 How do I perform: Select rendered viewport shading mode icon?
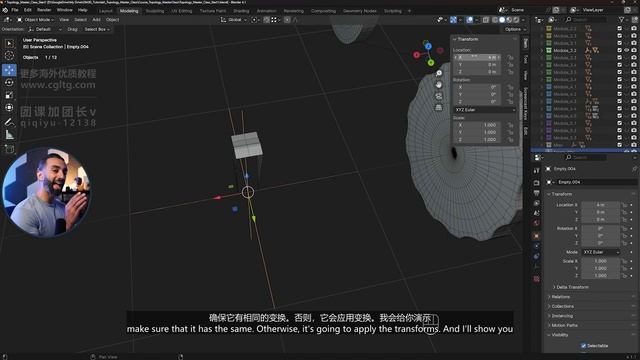pos(516,20)
